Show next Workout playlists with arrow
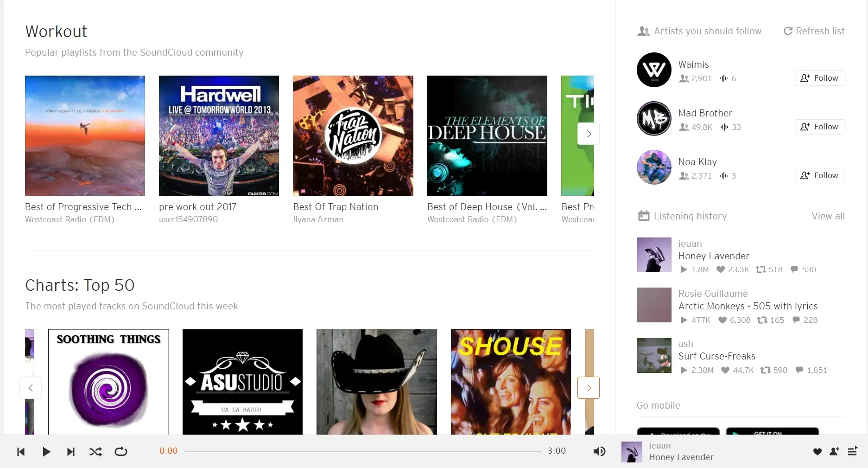The width and height of the screenshot is (868, 468). coord(589,134)
